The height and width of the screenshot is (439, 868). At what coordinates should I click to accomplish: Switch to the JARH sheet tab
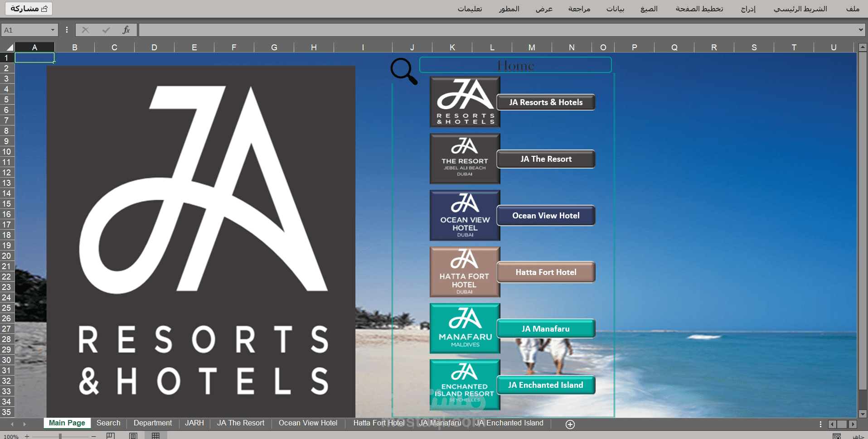pyautogui.click(x=194, y=423)
